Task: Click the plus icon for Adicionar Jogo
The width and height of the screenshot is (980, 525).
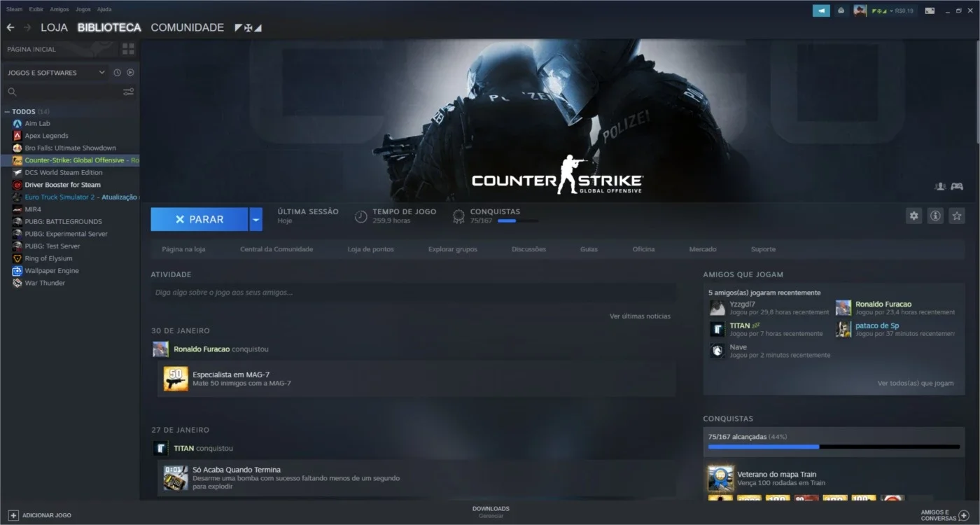Action: coord(13,515)
